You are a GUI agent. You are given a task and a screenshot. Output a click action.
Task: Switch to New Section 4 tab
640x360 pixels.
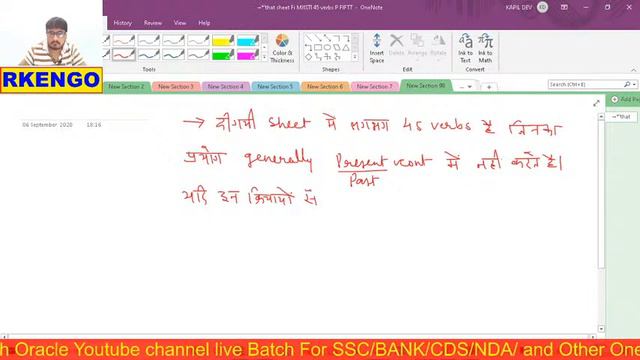click(x=225, y=87)
